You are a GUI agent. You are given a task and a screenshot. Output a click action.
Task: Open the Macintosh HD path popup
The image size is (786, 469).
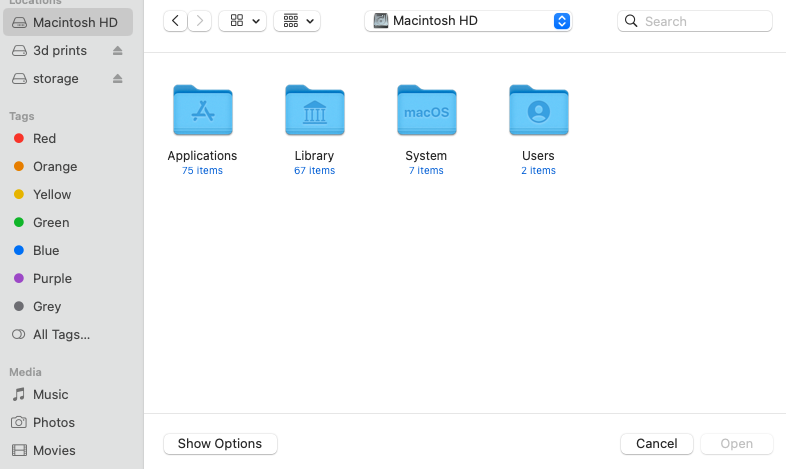[468, 21]
